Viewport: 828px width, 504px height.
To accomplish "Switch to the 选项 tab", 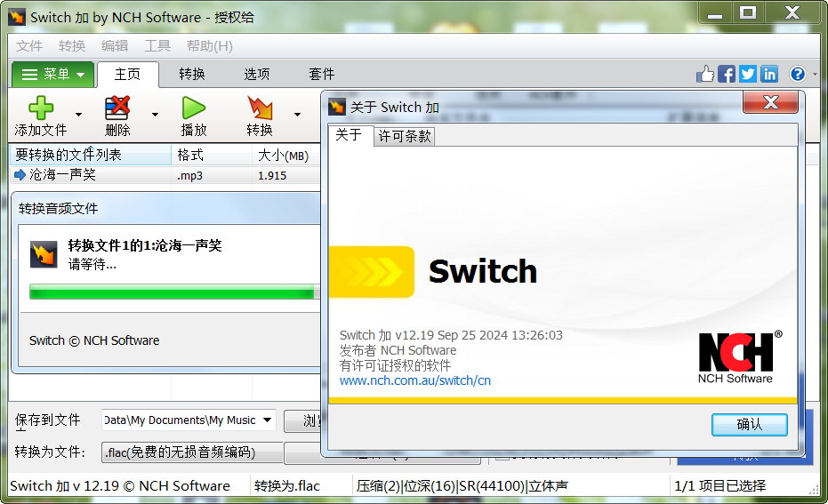I will click(x=257, y=75).
